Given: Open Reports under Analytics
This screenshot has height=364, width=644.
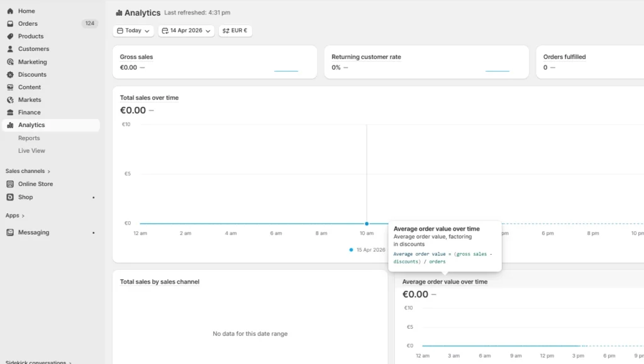Looking at the screenshot, I should point(29,138).
